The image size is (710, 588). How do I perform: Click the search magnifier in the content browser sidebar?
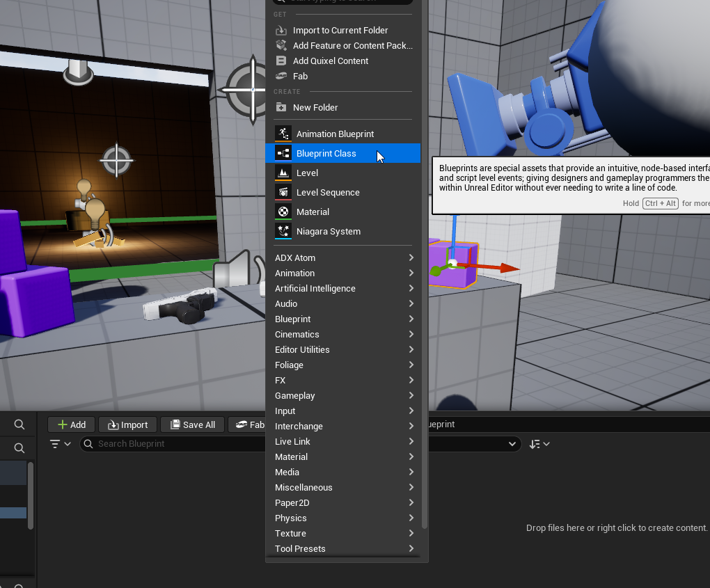(19, 424)
